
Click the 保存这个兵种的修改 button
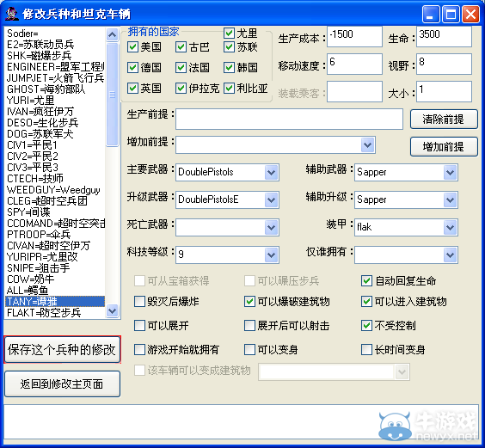62,350
